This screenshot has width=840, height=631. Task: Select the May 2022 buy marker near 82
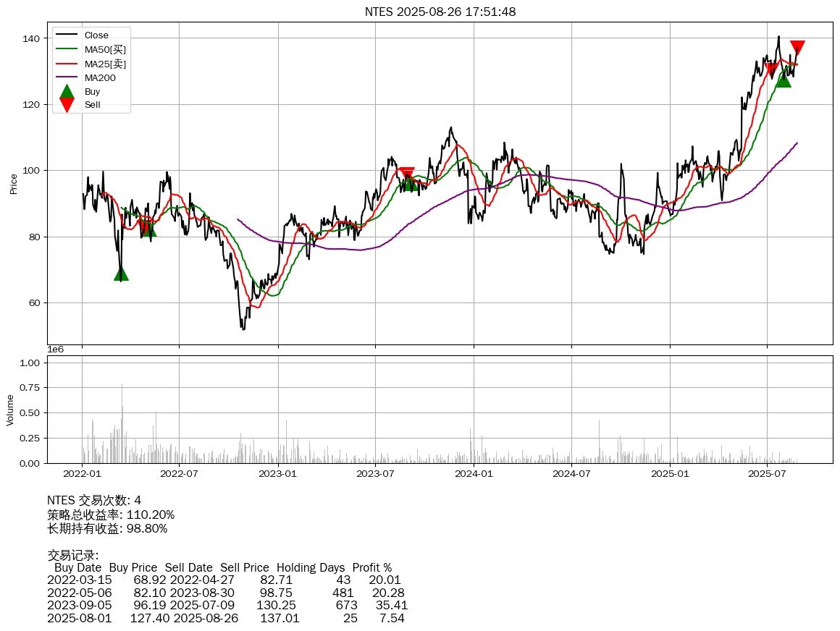(148, 229)
